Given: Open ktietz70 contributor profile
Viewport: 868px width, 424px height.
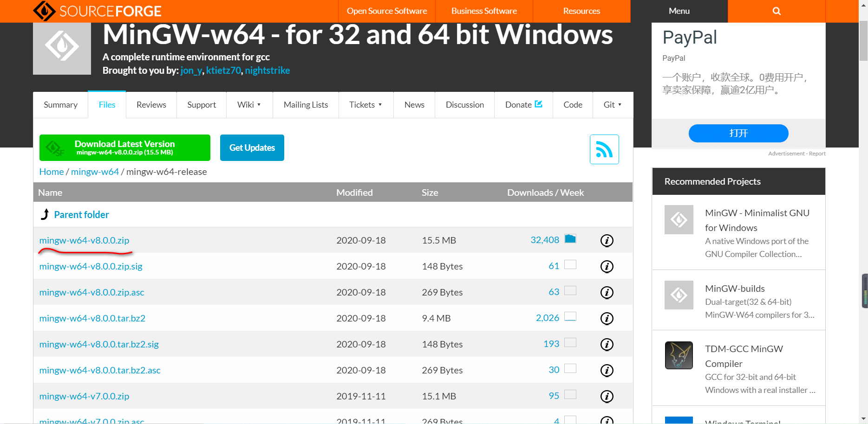Looking at the screenshot, I should [x=223, y=71].
